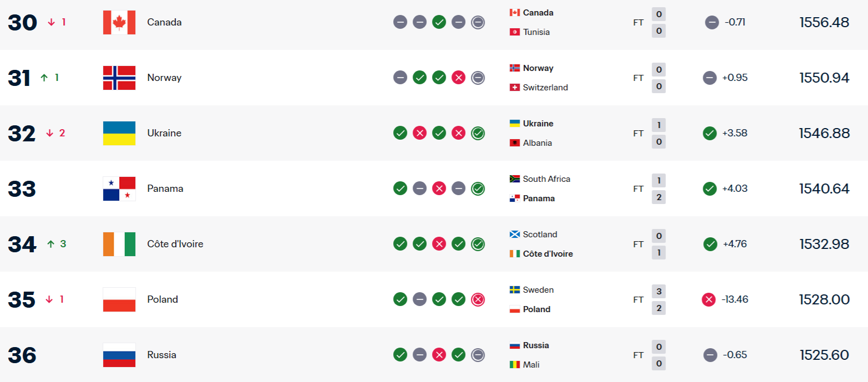This screenshot has width=868, height=382.
Task: Open the Canada team name link
Action: [164, 22]
